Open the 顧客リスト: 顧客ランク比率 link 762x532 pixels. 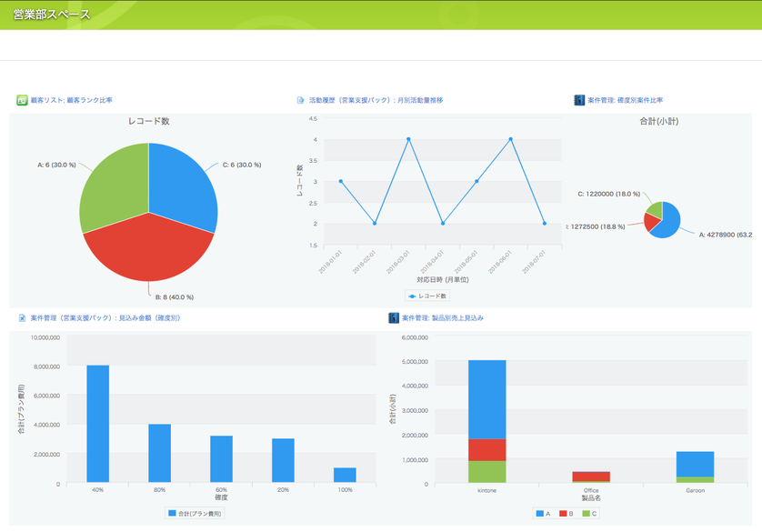(x=71, y=100)
